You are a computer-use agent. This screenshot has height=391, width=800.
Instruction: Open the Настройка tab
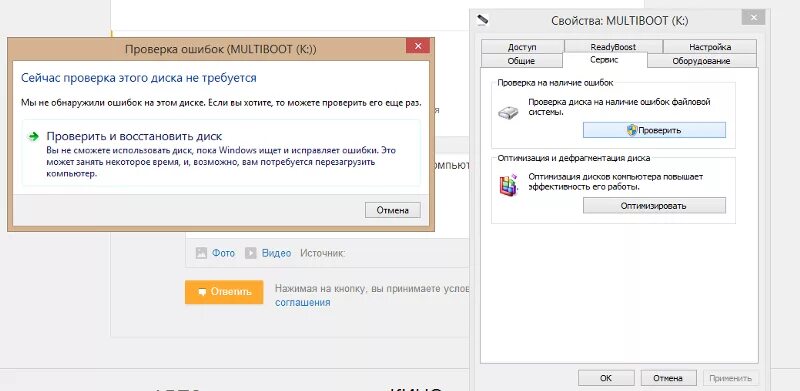pos(710,47)
